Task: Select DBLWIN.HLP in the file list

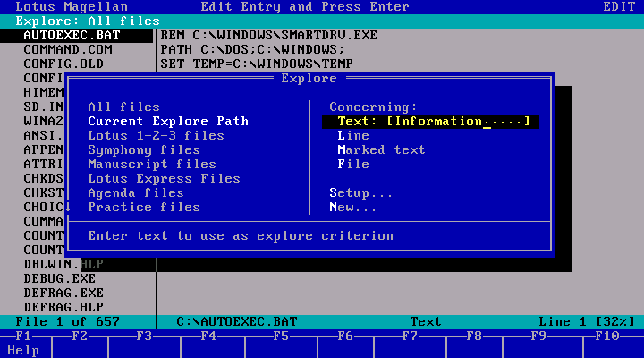Action: (64, 264)
